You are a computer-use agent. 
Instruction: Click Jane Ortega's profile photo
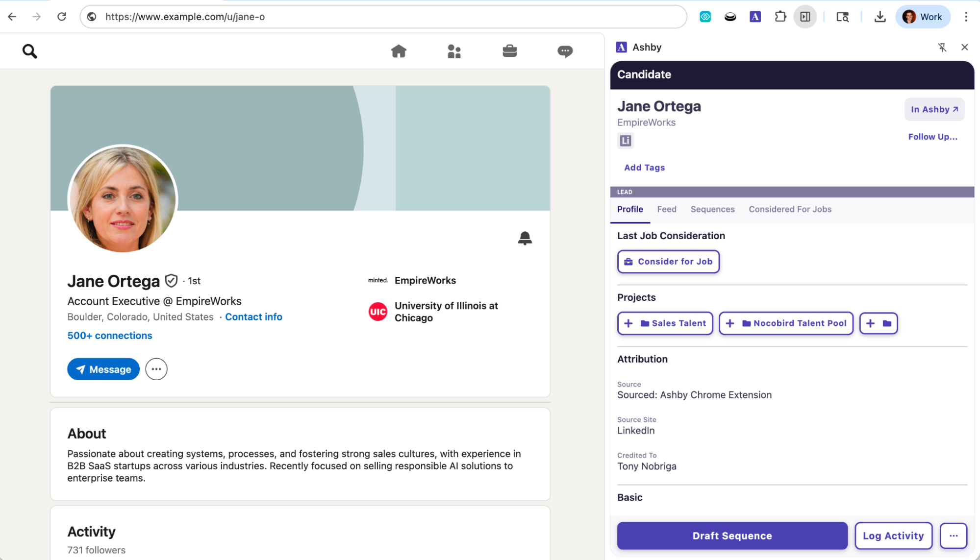[x=123, y=199]
